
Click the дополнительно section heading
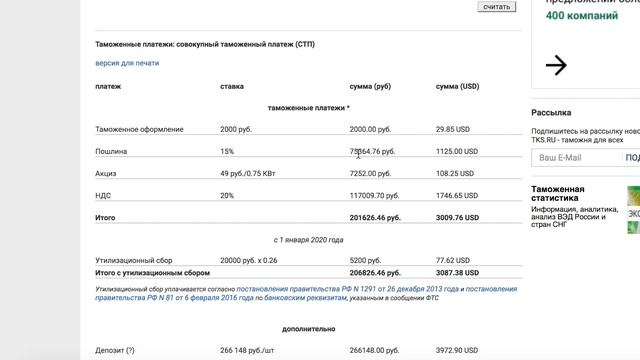click(x=309, y=329)
